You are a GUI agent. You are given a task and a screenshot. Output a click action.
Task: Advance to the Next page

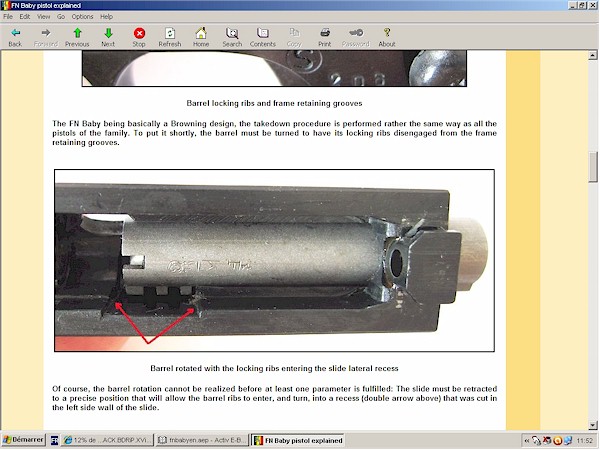pos(108,37)
